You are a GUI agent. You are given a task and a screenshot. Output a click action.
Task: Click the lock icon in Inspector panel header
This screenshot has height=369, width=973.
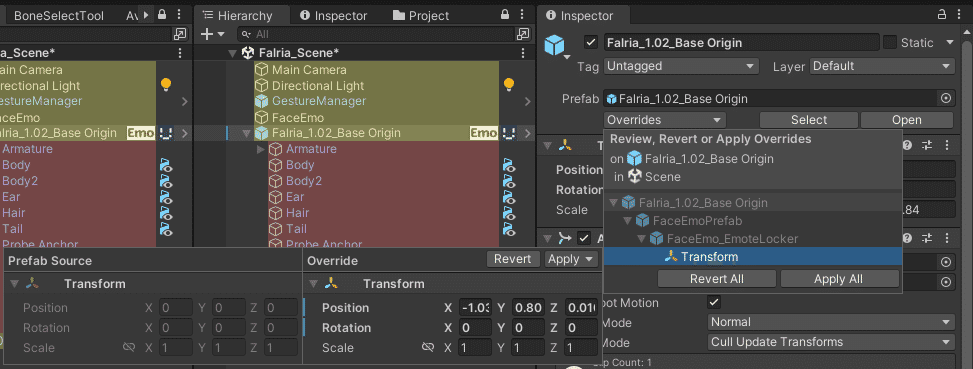pos(941,16)
